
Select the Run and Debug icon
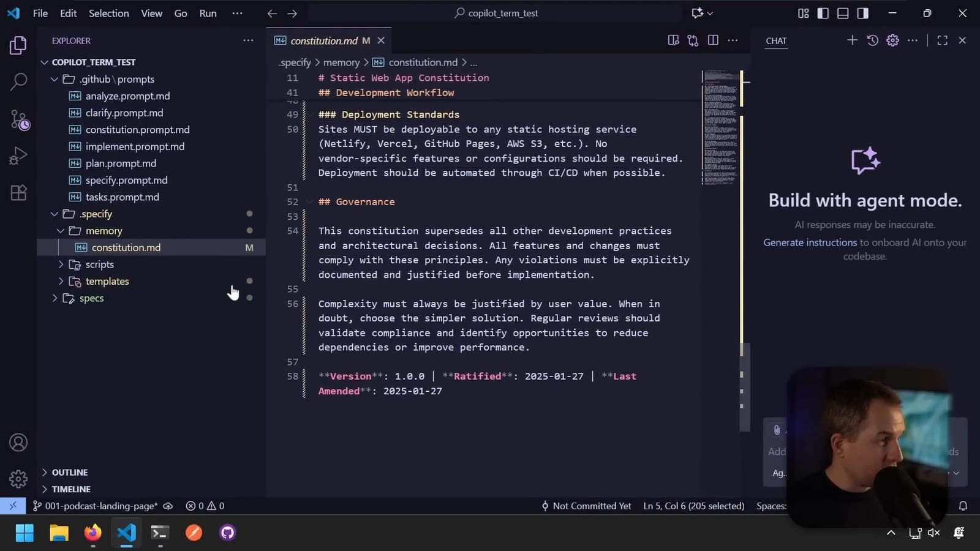click(18, 156)
